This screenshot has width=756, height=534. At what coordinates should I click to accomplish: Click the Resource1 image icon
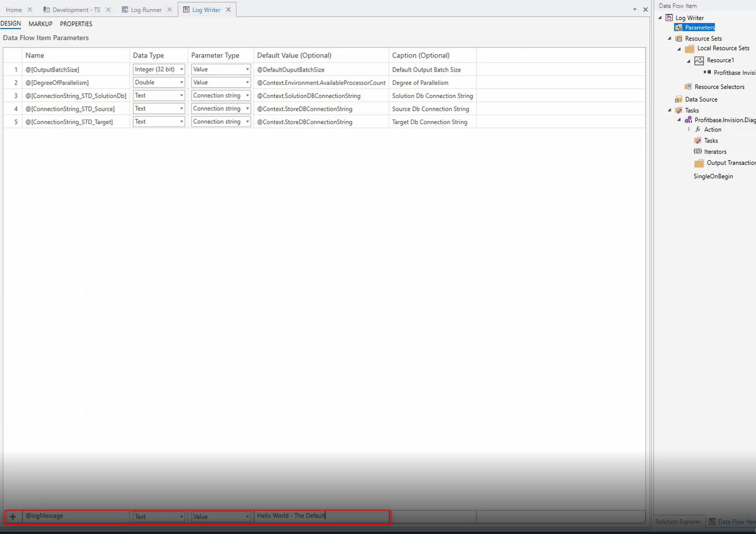point(699,60)
